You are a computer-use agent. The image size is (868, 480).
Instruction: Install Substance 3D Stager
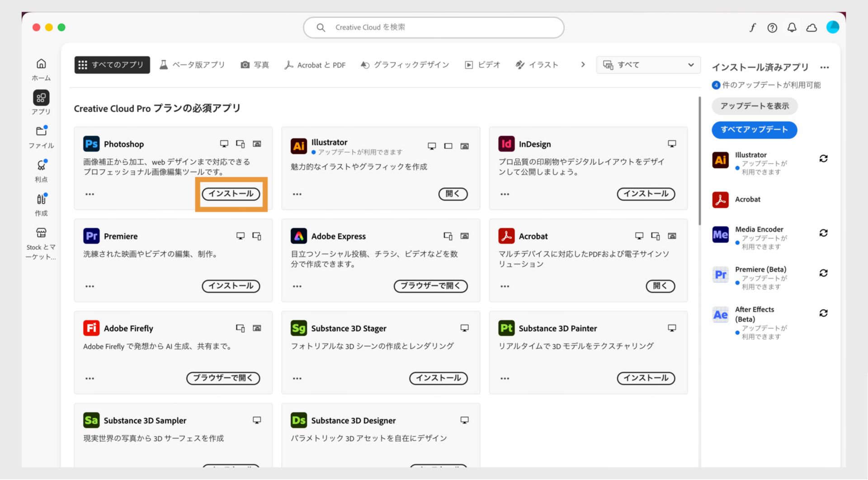coord(439,378)
